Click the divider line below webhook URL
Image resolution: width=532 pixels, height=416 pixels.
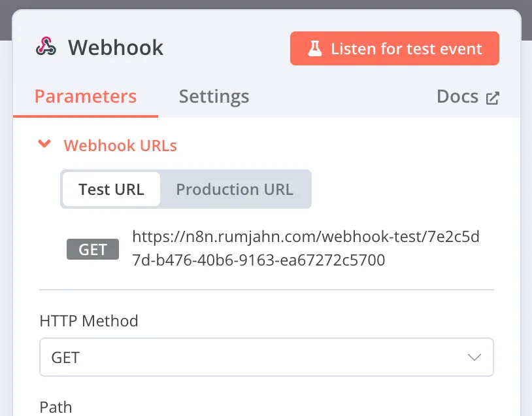coord(266,289)
